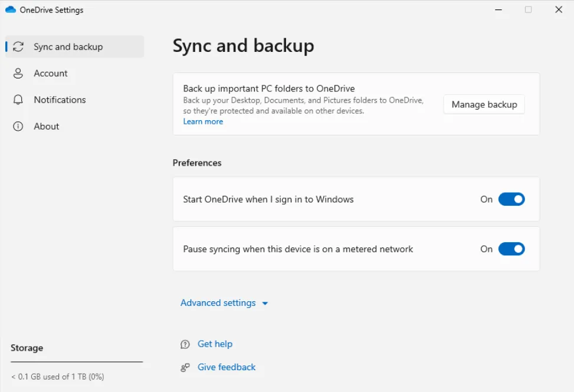This screenshot has height=392, width=574.
Task: Click 'Start OneDrive when I sign in to Windows' text
Action: (x=268, y=199)
